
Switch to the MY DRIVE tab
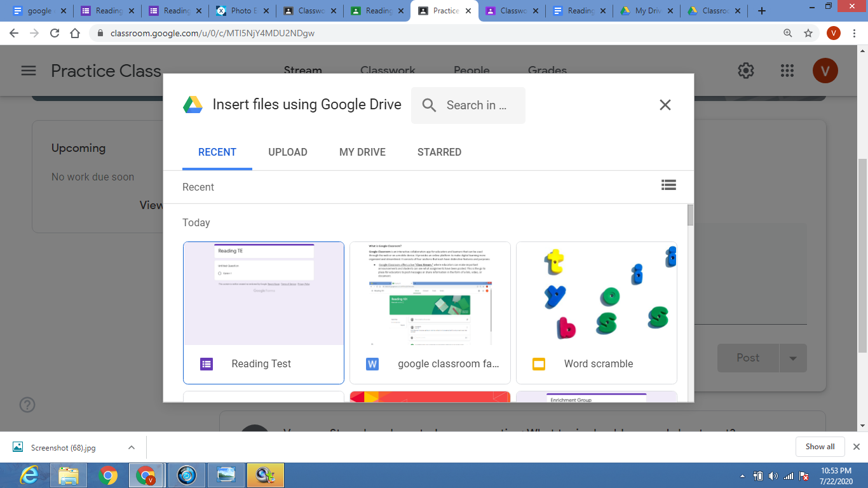[x=362, y=152]
